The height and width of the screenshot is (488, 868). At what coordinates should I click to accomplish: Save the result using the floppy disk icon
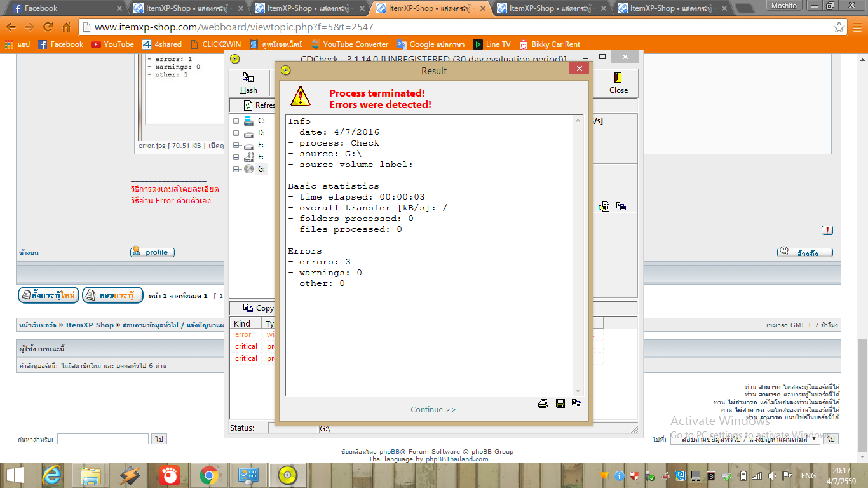click(x=560, y=403)
